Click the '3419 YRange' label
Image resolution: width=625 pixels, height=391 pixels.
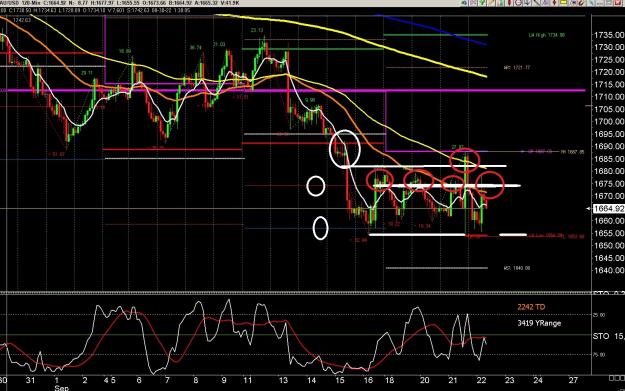coord(539,323)
